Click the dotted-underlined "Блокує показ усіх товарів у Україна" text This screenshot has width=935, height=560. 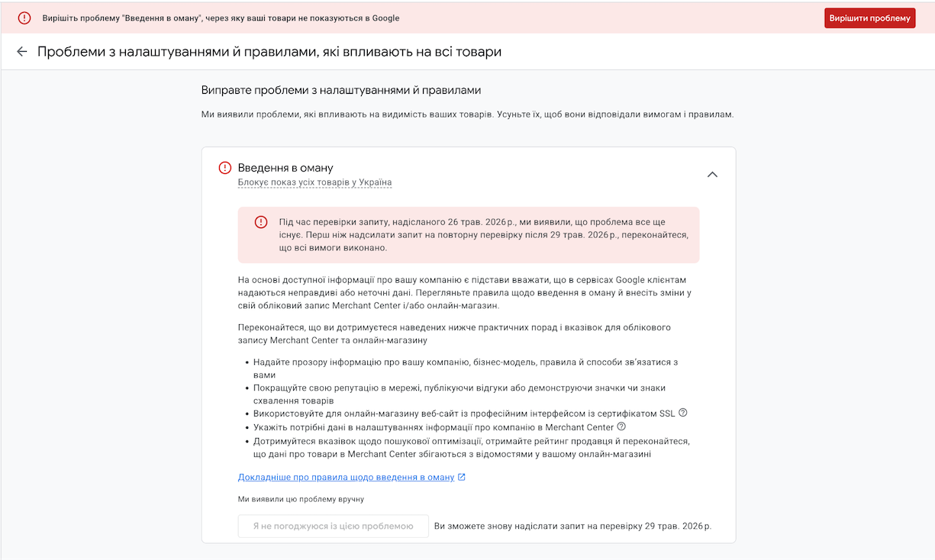pos(314,182)
